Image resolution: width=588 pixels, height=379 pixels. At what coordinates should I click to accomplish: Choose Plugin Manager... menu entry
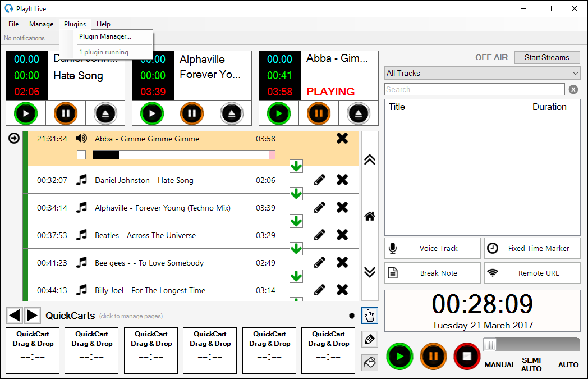click(105, 36)
